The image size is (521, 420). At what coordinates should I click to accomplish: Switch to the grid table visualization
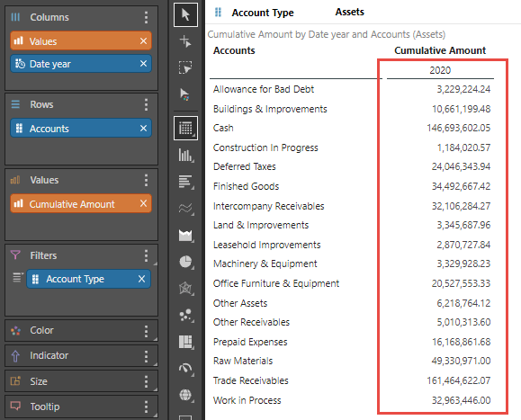(x=185, y=128)
